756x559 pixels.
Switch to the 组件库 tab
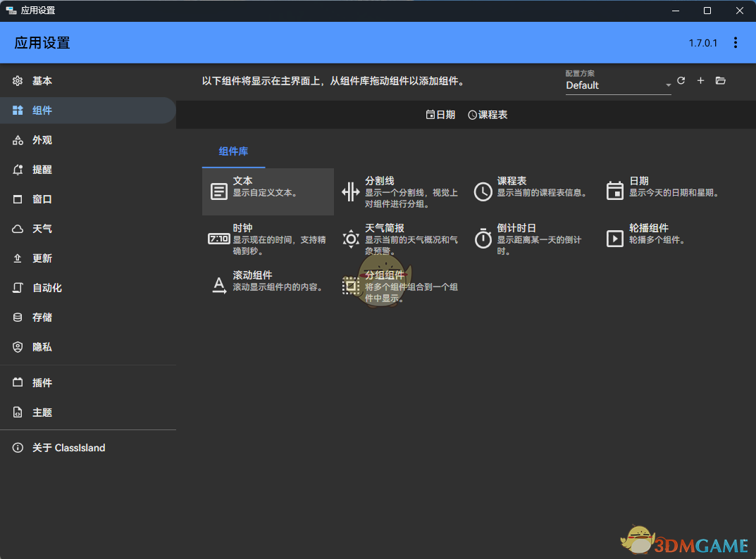(233, 151)
